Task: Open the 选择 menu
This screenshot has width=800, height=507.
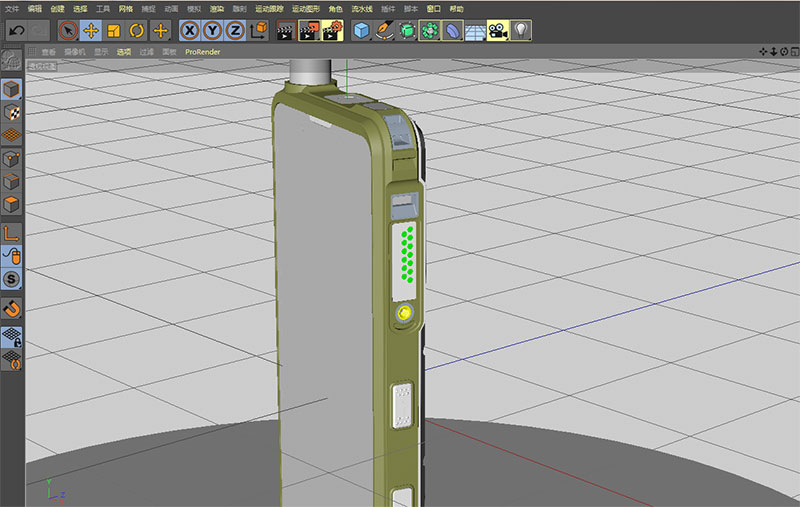Action: point(80,9)
